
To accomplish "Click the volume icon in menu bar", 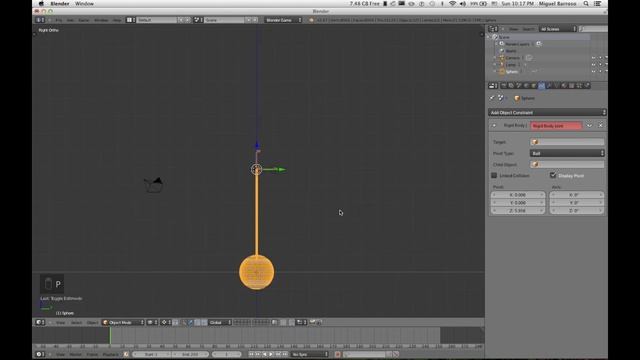I will (463, 4).
